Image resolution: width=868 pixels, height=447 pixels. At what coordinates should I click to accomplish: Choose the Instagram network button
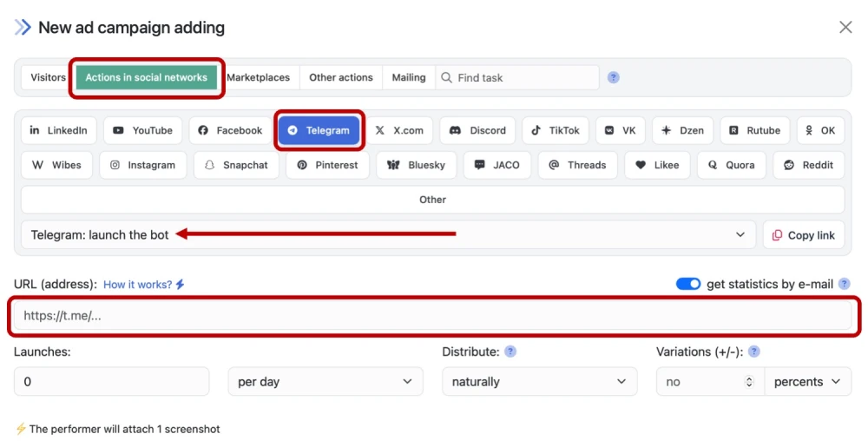pyautogui.click(x=142, y=165)
